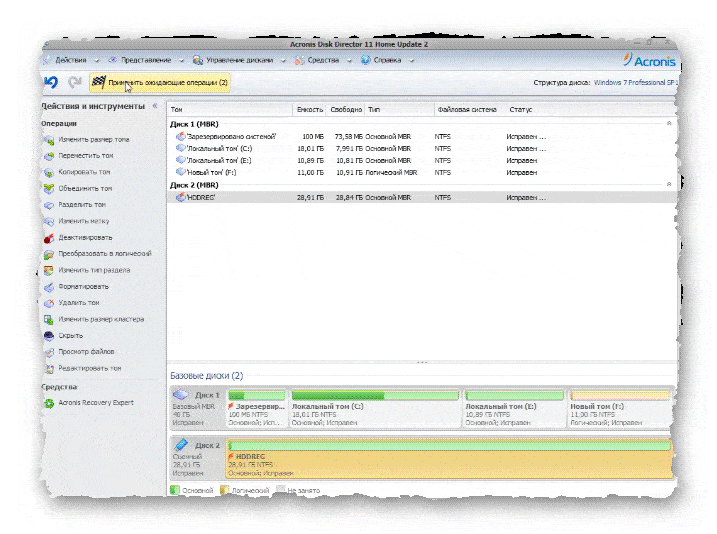Click the Разделить том icon
This screenshot has height=534, width=717.
[x=49, y=205]
